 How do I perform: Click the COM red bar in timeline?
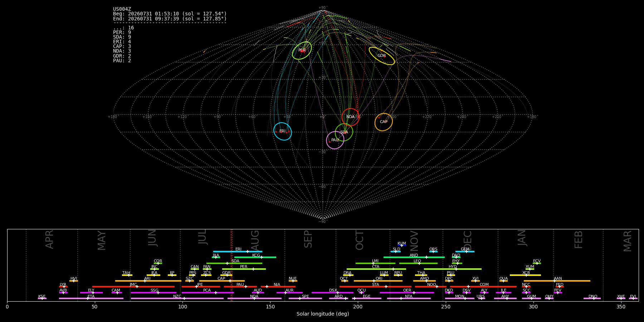pyautogui.click(x=483, y=287)
